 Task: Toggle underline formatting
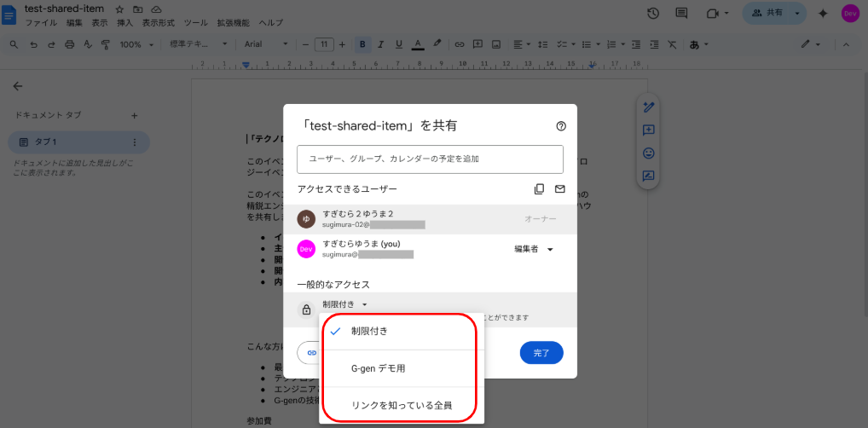pyautogui.click(x=398, y=44)
